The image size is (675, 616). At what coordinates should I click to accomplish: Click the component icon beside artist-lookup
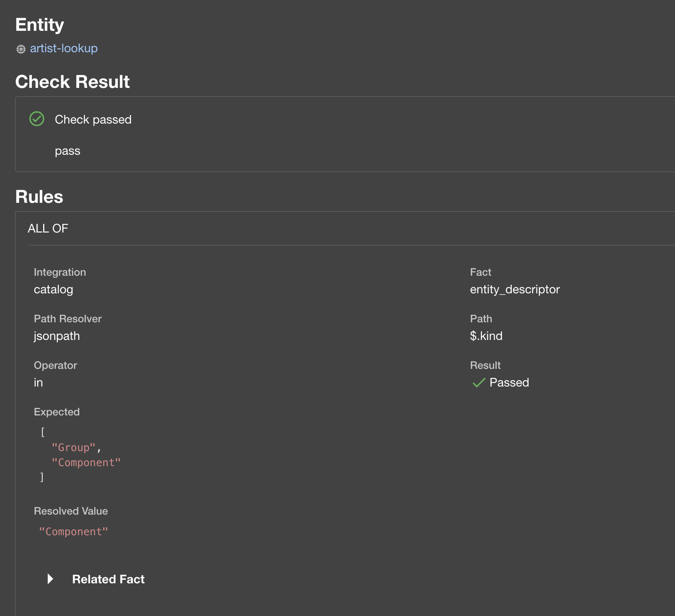21,49
